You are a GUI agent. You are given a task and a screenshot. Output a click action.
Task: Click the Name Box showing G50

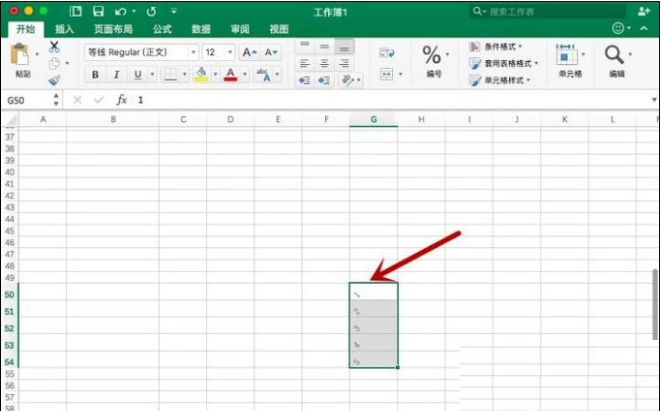pyautogui.click(x=26, y=100)
